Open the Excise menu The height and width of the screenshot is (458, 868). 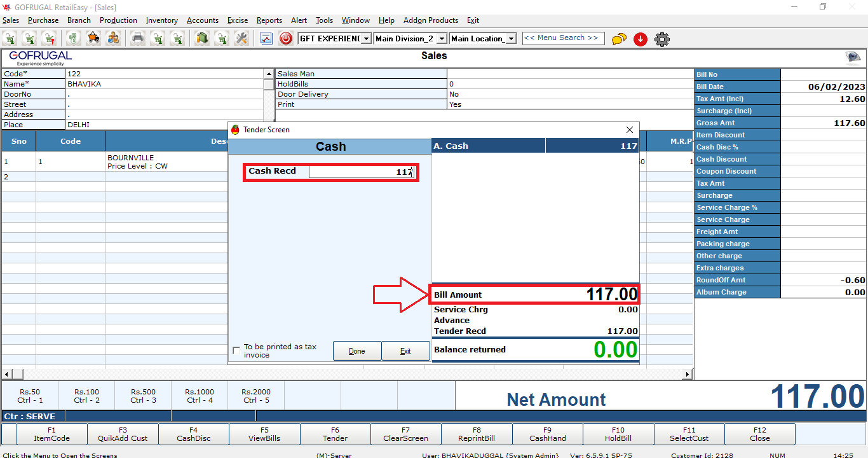point(238,20)
